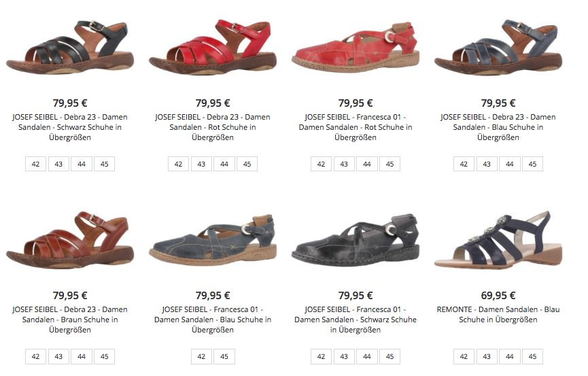Select size 42 for black Debra 23

(x=35, y=164)
